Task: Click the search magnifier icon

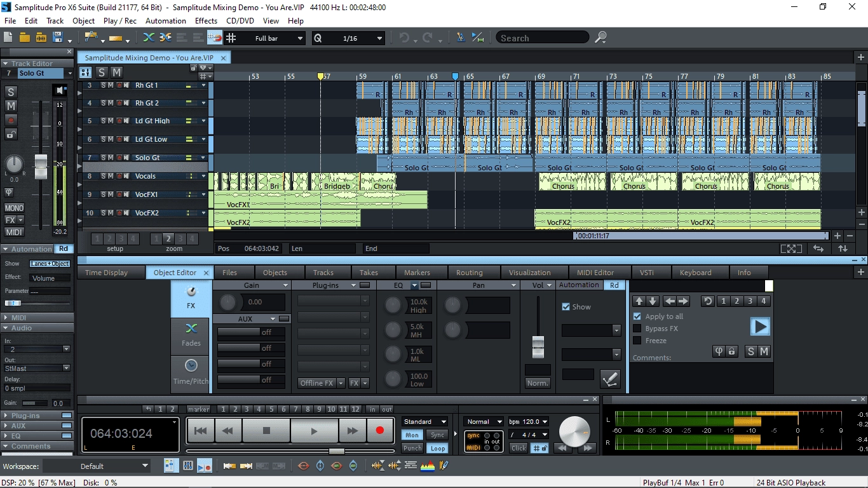Action: coord(600,38)
